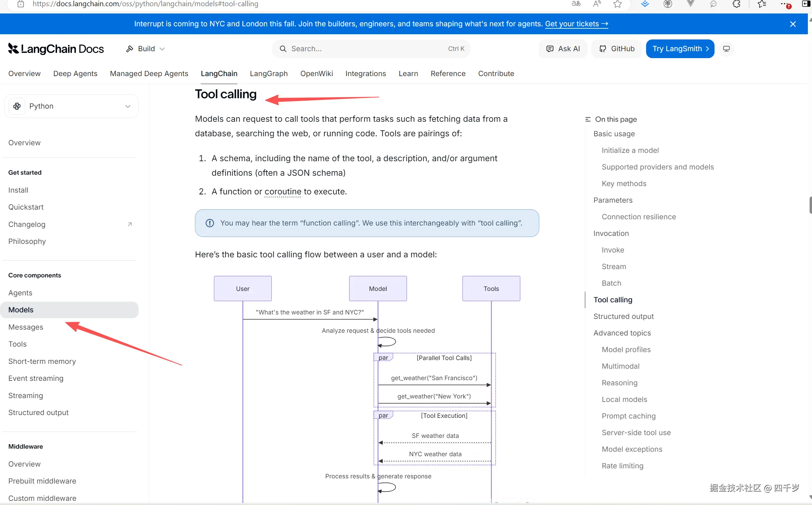The width and height of the screenshot is (812, 505).
Task: Open the GitHub link button
Action: pos(617,49)
